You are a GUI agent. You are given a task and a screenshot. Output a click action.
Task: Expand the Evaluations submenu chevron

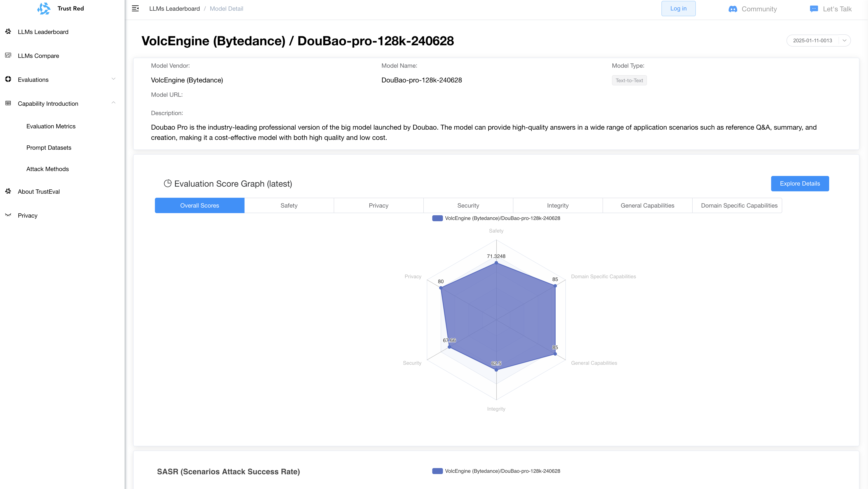click(x=114, y=79)
